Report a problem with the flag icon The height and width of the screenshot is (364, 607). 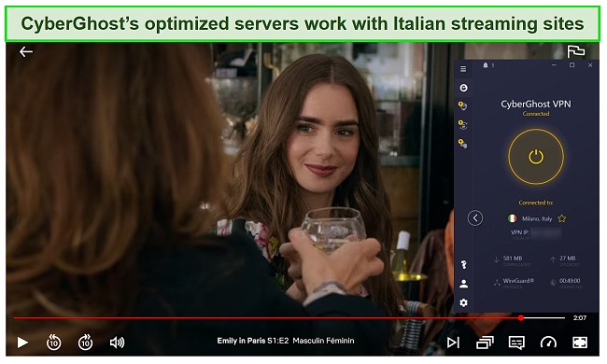pos(575,51)
